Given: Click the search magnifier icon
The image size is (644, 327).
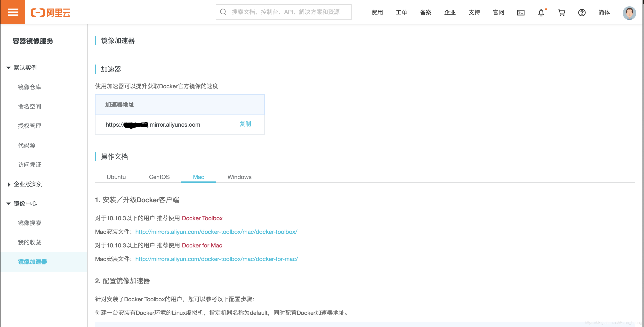Looking at the screenshot, I should (223, 11).
